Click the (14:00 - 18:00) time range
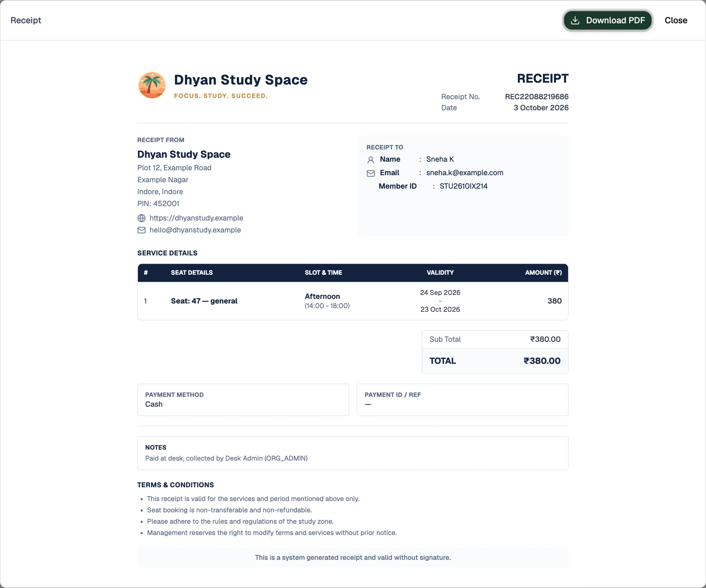The height and width of the screenshot is (588, 706). tap(327, 306)
